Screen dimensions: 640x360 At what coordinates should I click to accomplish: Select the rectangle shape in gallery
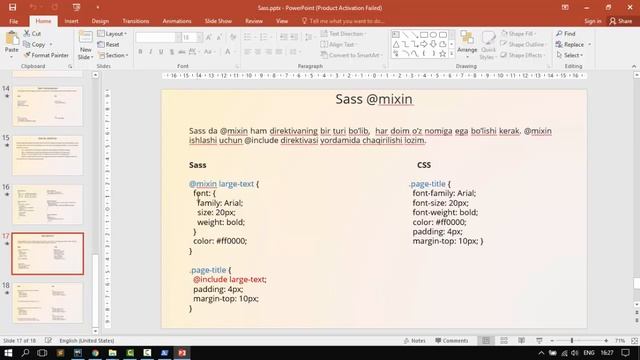424,35
